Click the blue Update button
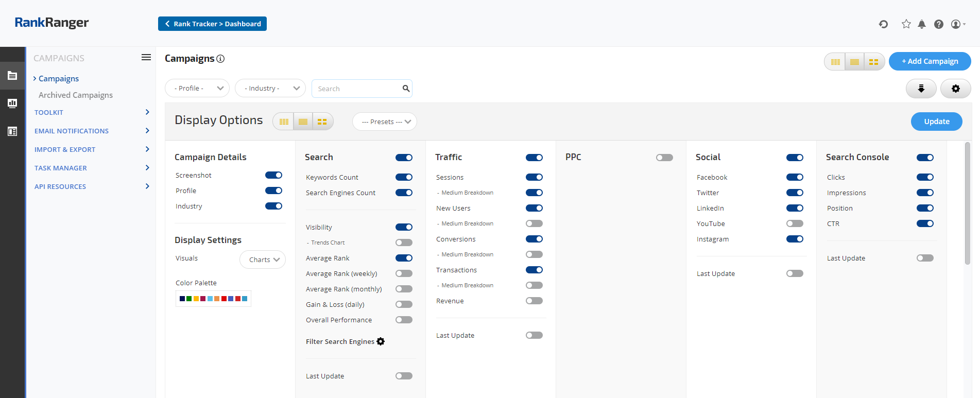Image resolution: width=980 pixels, height=398 pixels. pyautogui.click(x=936, y=122)
